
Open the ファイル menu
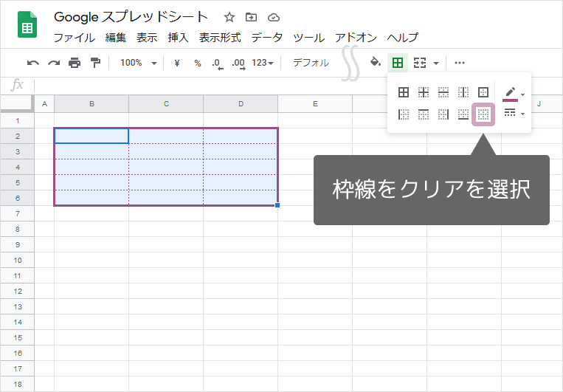click(74, 38)
